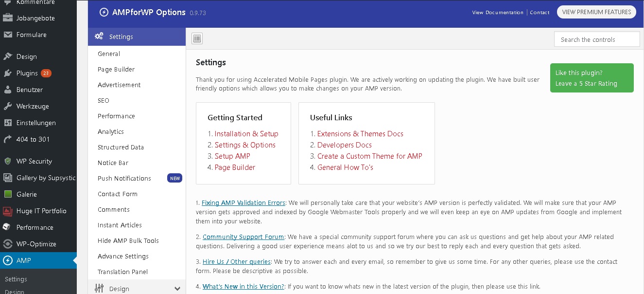
Task: Click the Galerie label in WordPress sidebar
Action: [x=27, y=194]
